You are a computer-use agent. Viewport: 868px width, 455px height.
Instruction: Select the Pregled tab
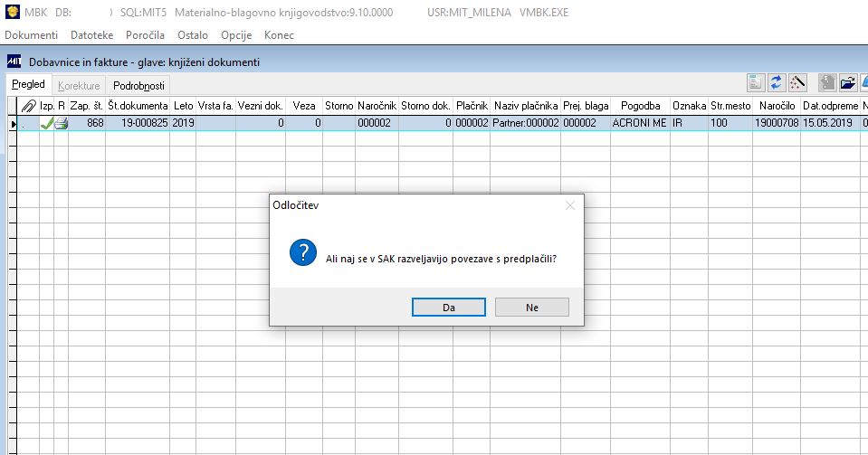28,84
